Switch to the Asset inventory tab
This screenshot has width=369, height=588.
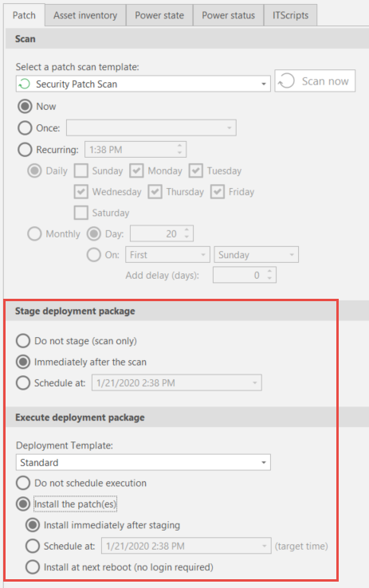click(x=85, y=15)
